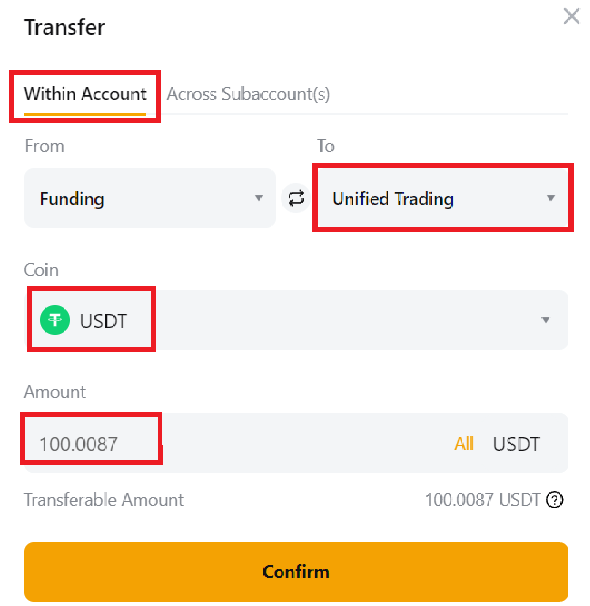This screenshot has width=590, height=606.
Task: Click the arrow on the Funding selector
Action: [x=258, y=198]
